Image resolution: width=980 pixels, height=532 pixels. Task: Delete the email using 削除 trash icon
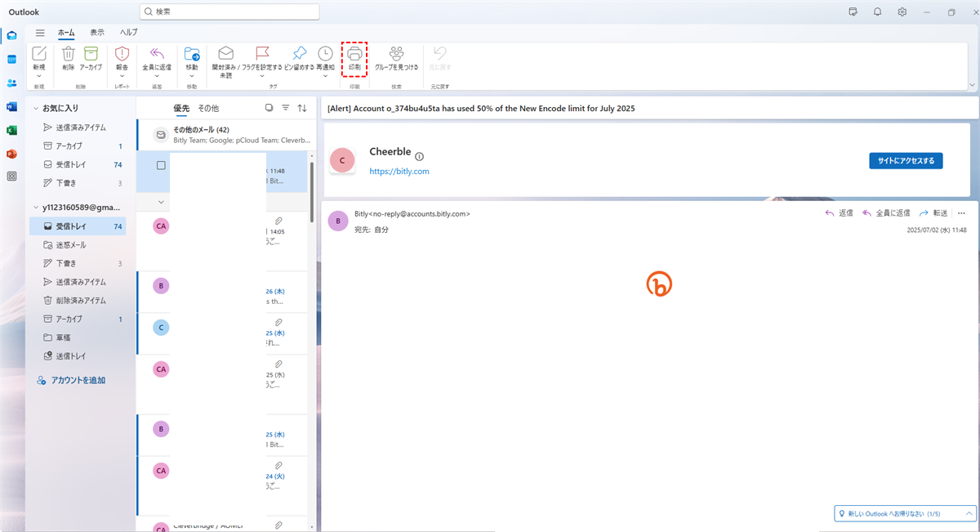tap(69, 54)
